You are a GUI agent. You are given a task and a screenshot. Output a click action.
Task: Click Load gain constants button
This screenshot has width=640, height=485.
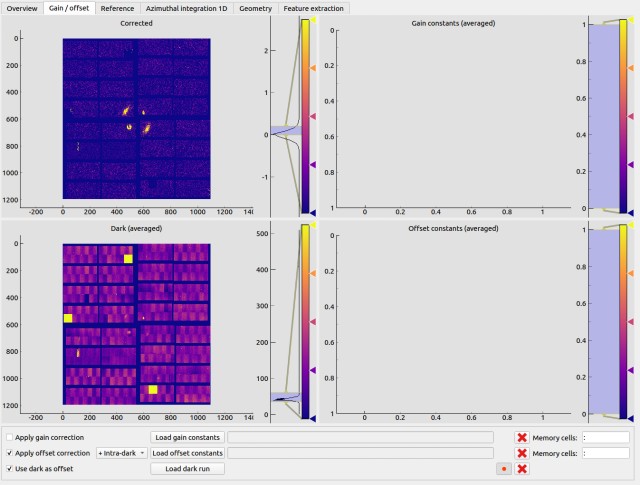[x=187, y=437]
